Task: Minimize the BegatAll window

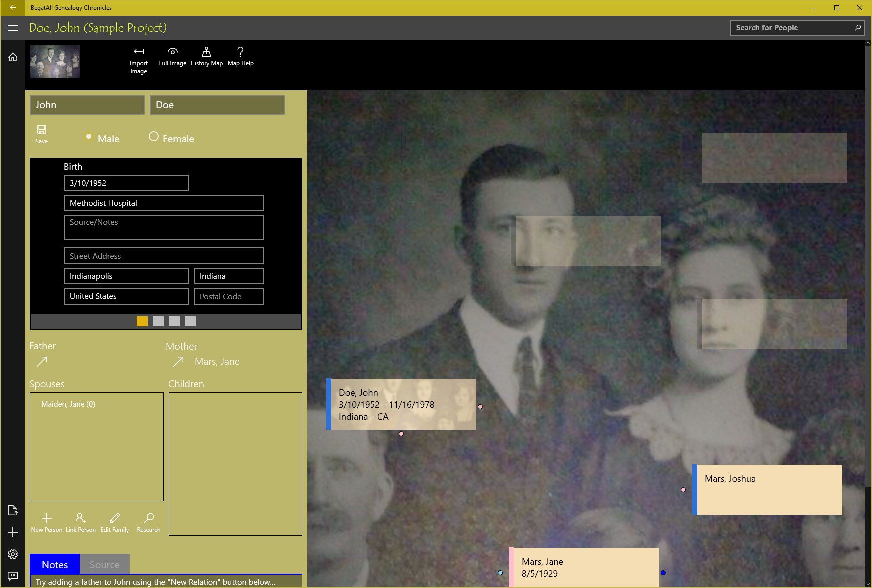Action: point(814,8)
